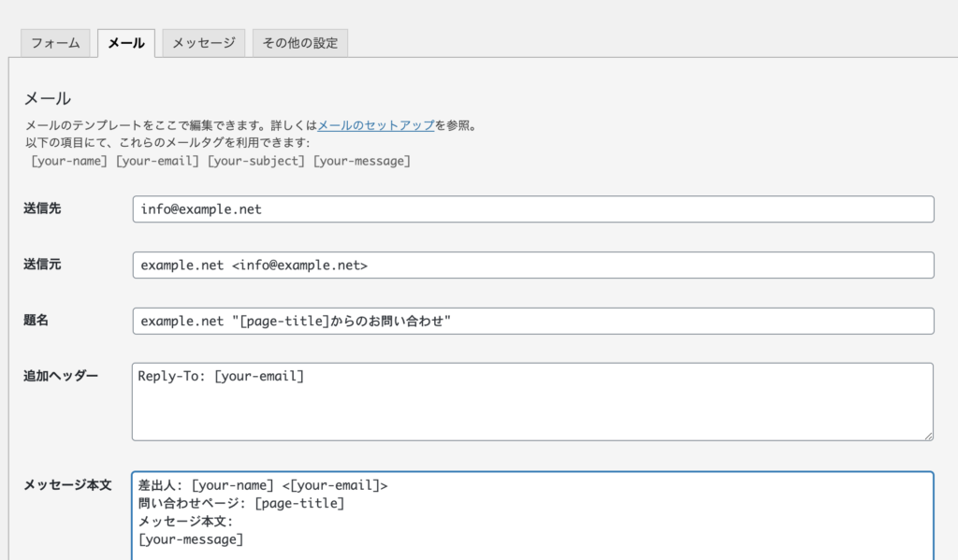Click the 追加ヘッダー textarea resize handle
958x560 pixels.
pos(927,435)
